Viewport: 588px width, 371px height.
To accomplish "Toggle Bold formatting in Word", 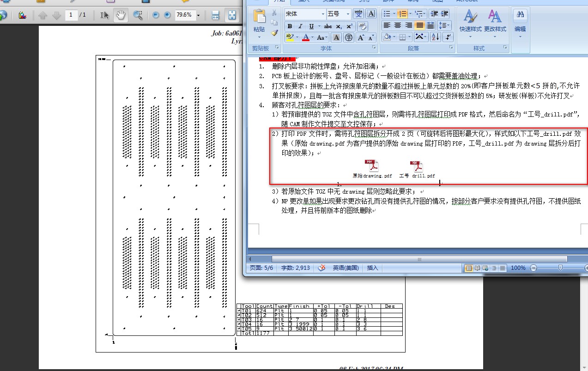I will pos(290,26).
